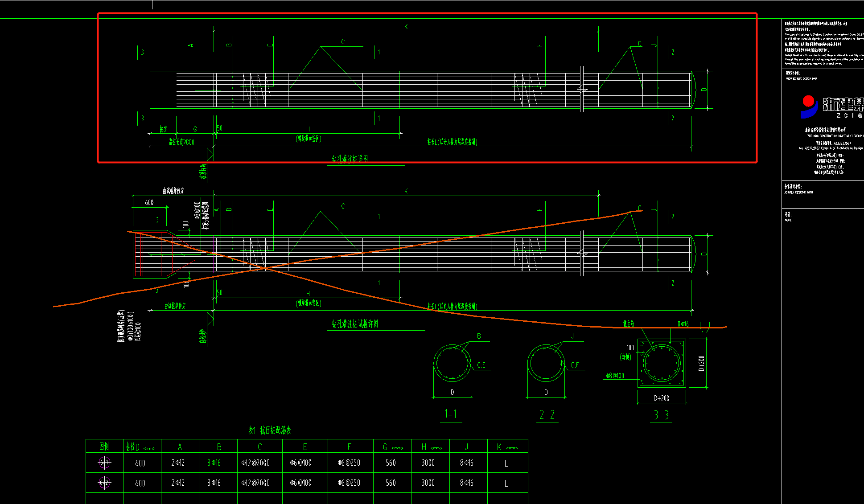This screenshot has width=864, height=504.
Task: Click the table title 表1 抗压桩配筋表
Action: [x=270, y=430]
